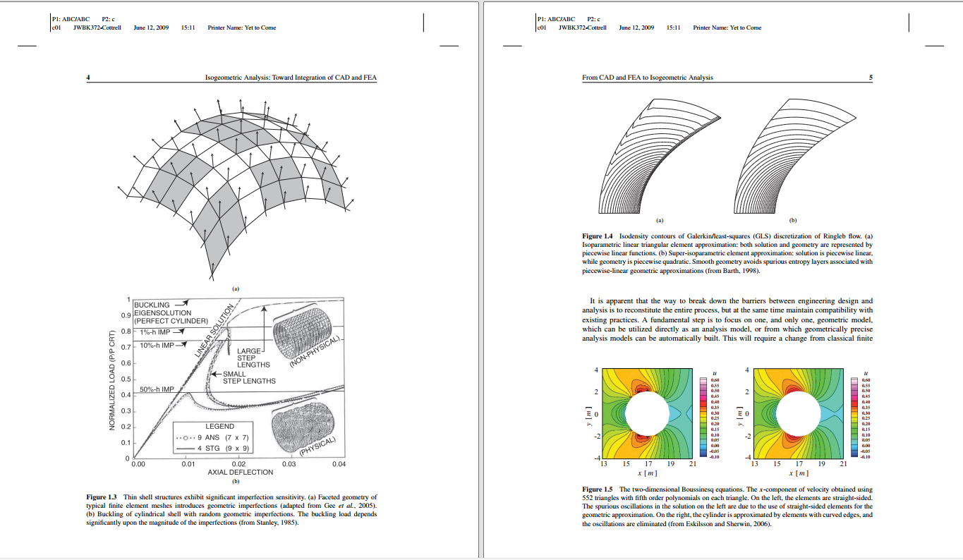Click page number 5 in the right header

tap(871, 78)
